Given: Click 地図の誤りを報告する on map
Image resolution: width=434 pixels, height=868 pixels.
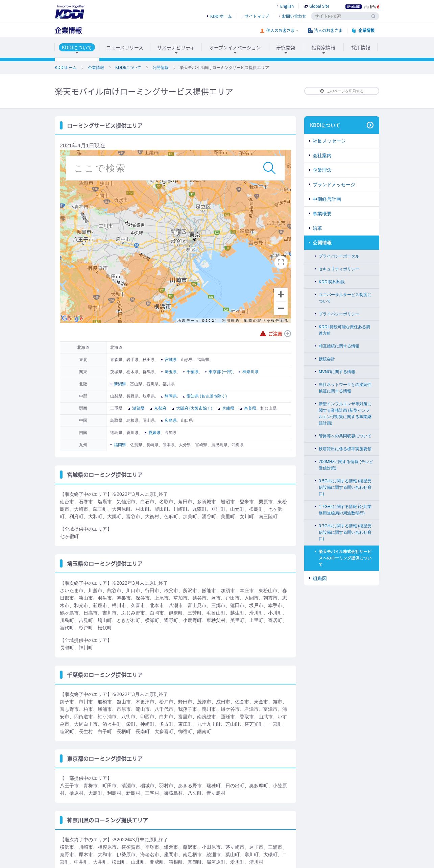Looking at the screenshot, I should pyautogui.click(x=266, y=321).
